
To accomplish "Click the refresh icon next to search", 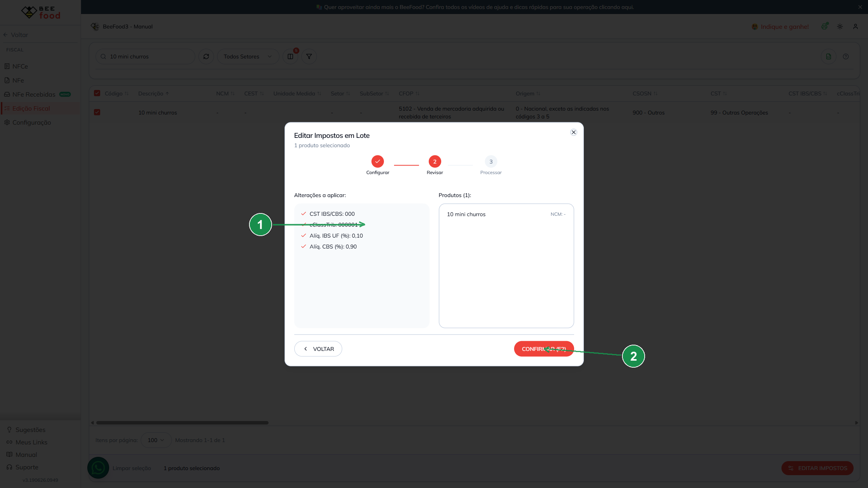I will [206, 56].
